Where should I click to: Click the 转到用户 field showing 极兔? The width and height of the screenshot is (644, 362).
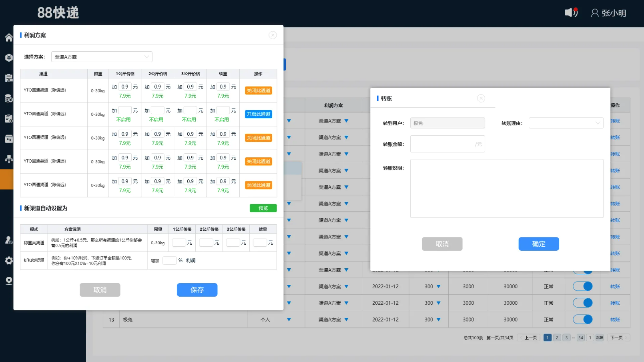pyautogui.click(x=447, y=123)
